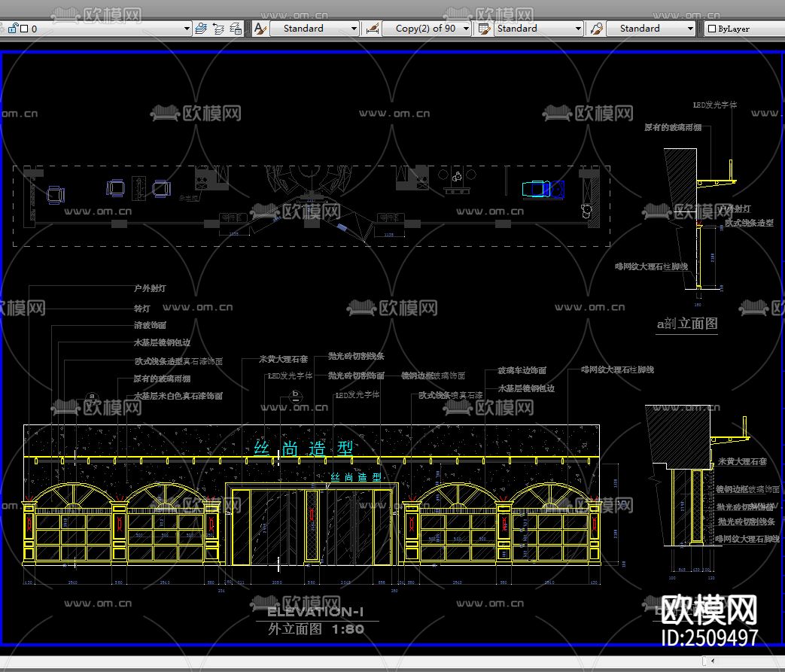Select the 抛光砖切割线条 label above elevation

tap(357, 356)
